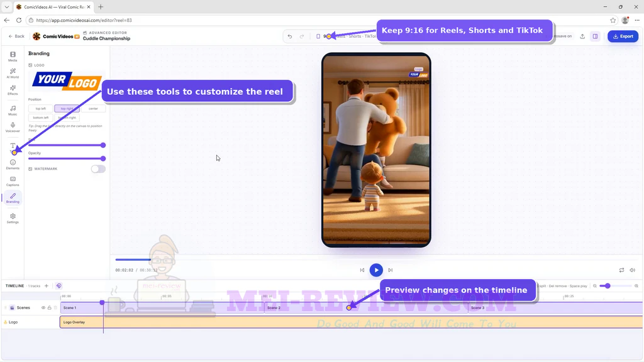The width and height of the screenshot is (644, 362).
Task: Select the Branding tool in sidebar
Action: [13, 198]
